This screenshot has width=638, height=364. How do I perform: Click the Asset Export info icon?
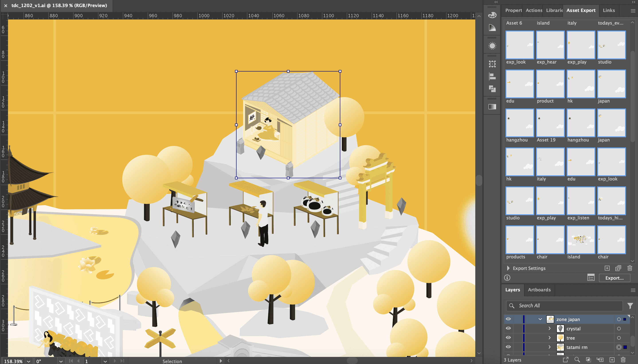click(x=507, y=278)
